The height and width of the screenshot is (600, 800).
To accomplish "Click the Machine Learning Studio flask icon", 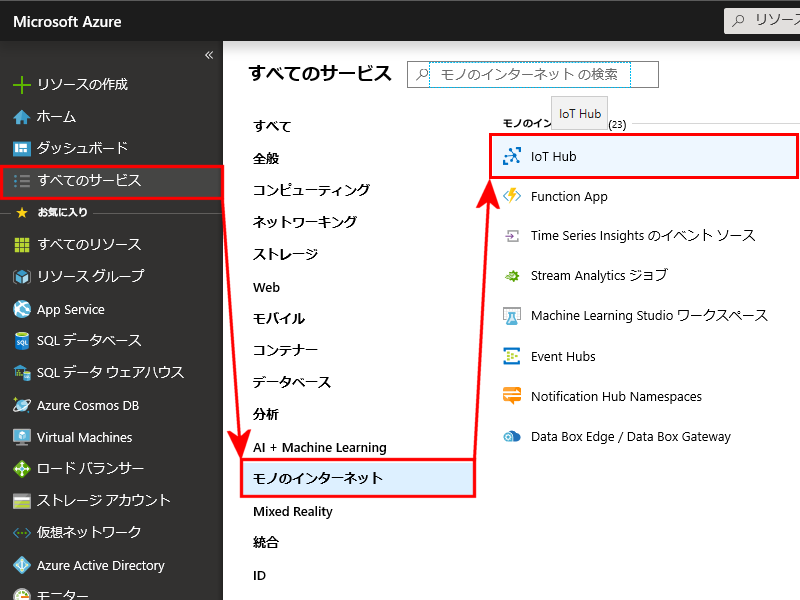I will [512, 316].
